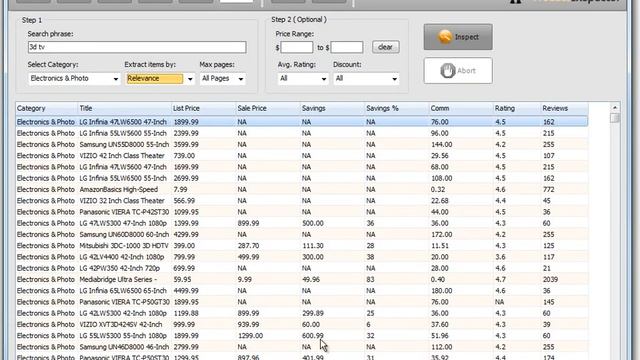Select row AmazonBasics High-Speed

302,189
